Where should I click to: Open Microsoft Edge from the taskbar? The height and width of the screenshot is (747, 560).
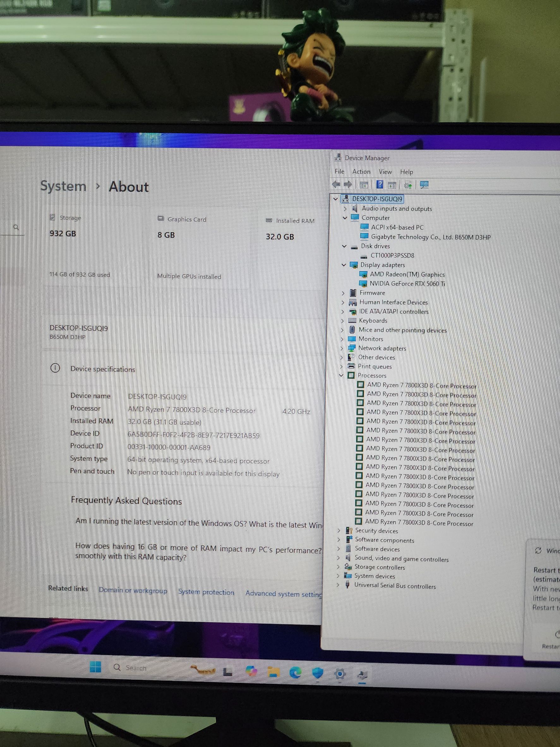295,673
